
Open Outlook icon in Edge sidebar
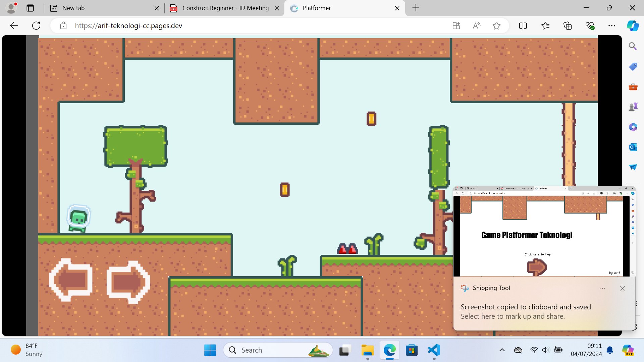[633, 147]
